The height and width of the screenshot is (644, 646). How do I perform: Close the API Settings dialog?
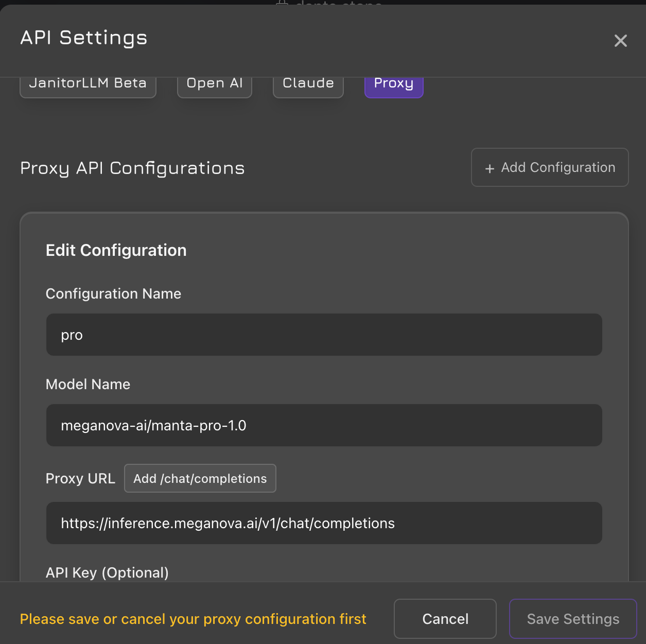pos(620,41)
